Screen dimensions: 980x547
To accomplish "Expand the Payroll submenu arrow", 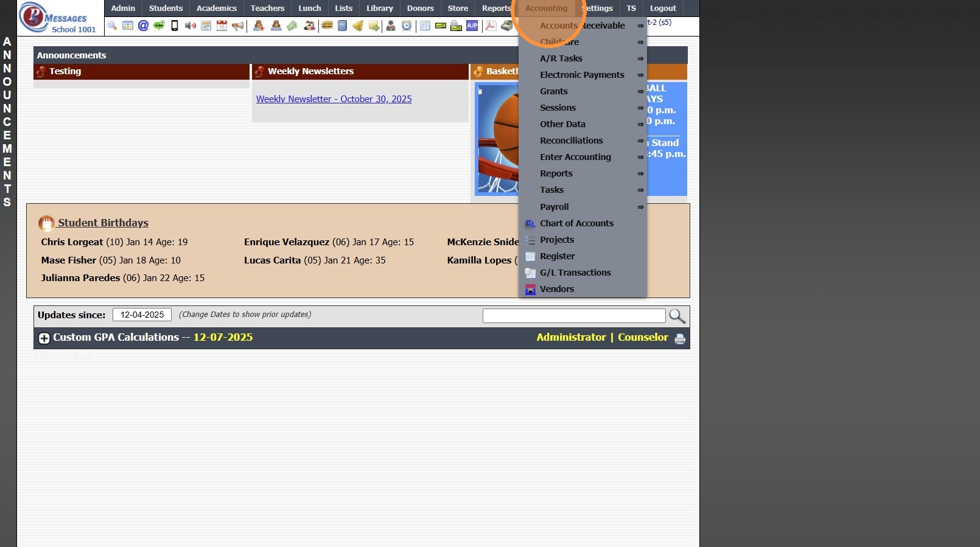I will [640, 207].
